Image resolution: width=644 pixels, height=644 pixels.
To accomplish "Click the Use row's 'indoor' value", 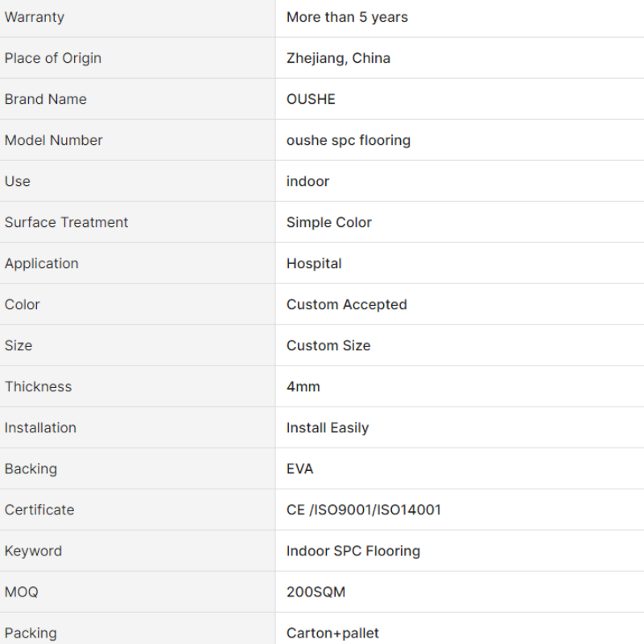I will [308, 181].
